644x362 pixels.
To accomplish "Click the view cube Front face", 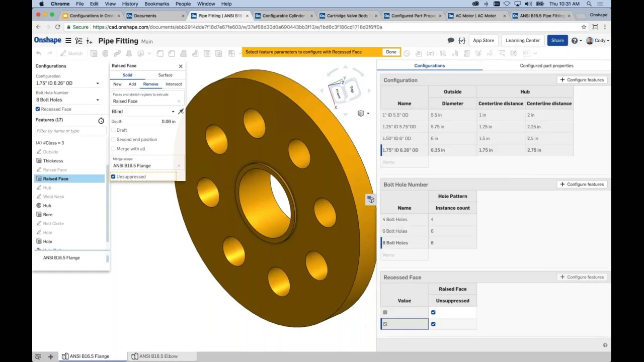I will coord(338,93).
